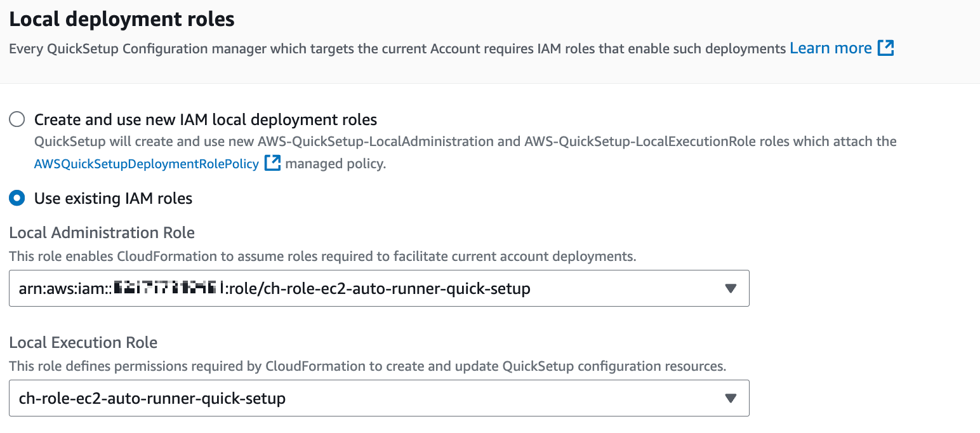Select the Use existing IAM roles radio

tap(17, 198)
